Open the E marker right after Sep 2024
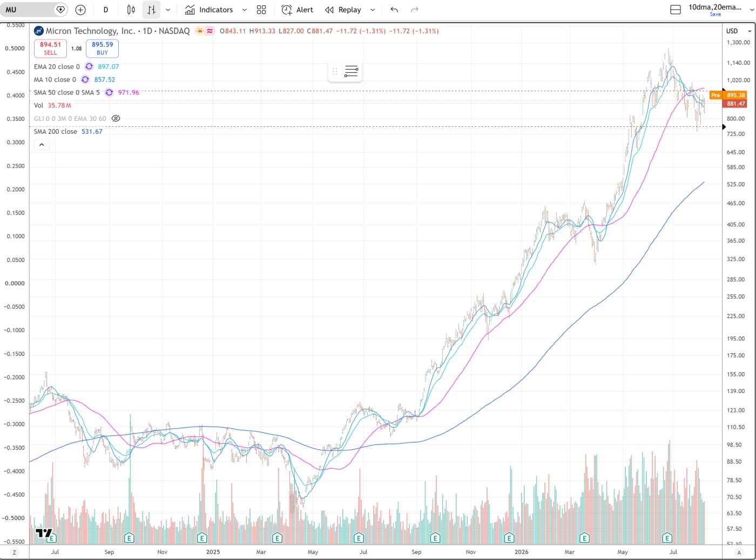Viewport: 756px width, 560px height. (129, 538)
